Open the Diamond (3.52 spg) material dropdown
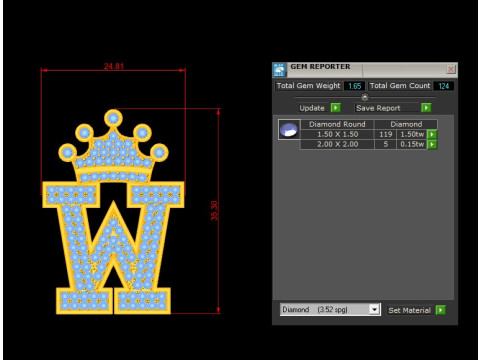This screenshot has width=480, height=360. [x=374, y=310]
